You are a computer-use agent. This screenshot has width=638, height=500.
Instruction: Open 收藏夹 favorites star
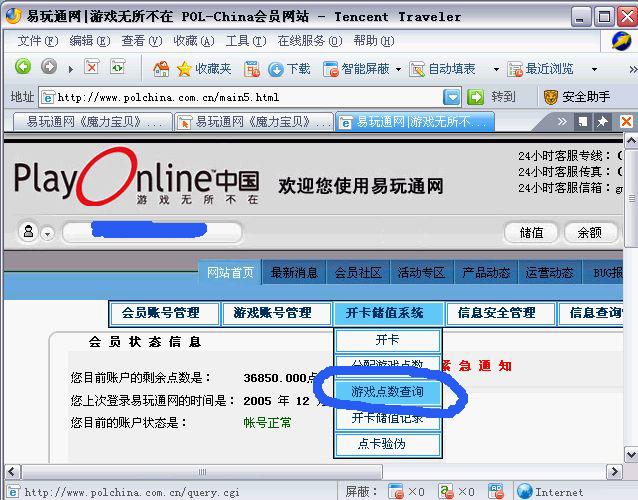point(204,69)
